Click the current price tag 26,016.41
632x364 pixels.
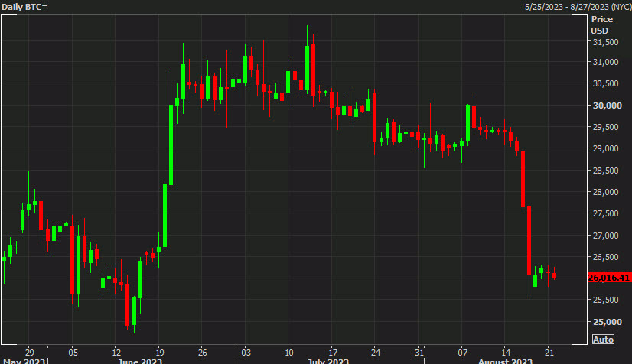pos(609,278)
